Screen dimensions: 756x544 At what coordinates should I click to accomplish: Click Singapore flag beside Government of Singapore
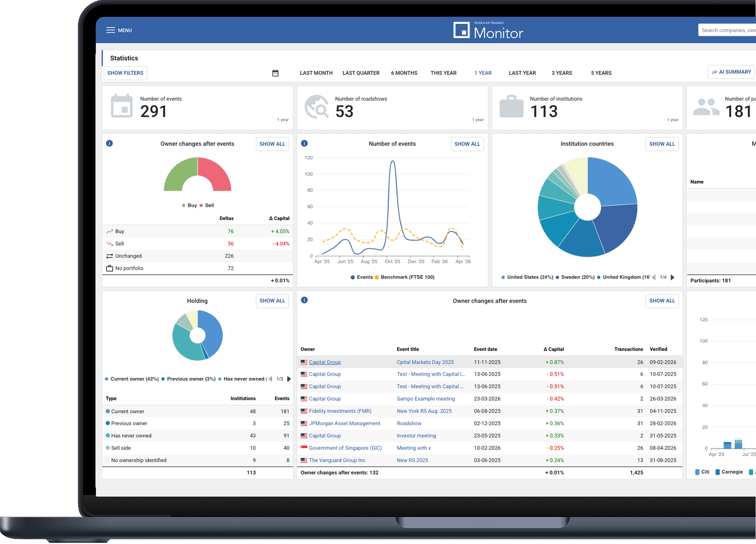(x=304, y=448)
